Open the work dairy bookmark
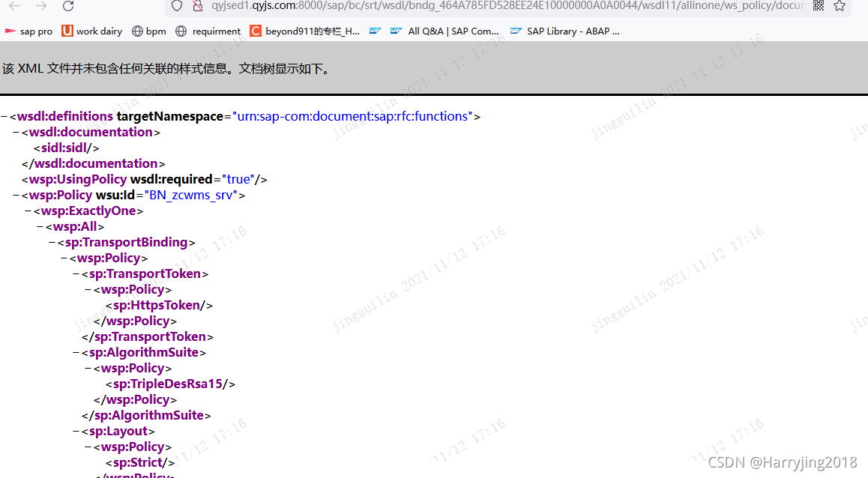This screenshot has width=868, height=478. pyautogui.click(x=92, y=31)
